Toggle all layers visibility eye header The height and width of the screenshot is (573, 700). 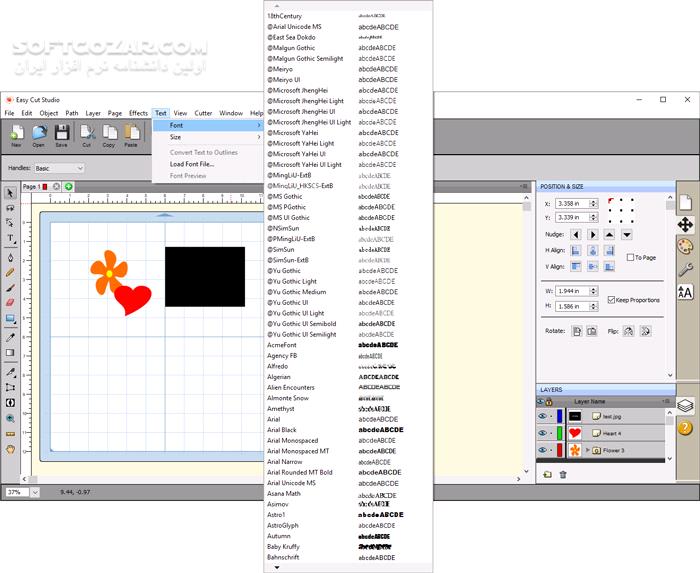click(x=541, y=402)
